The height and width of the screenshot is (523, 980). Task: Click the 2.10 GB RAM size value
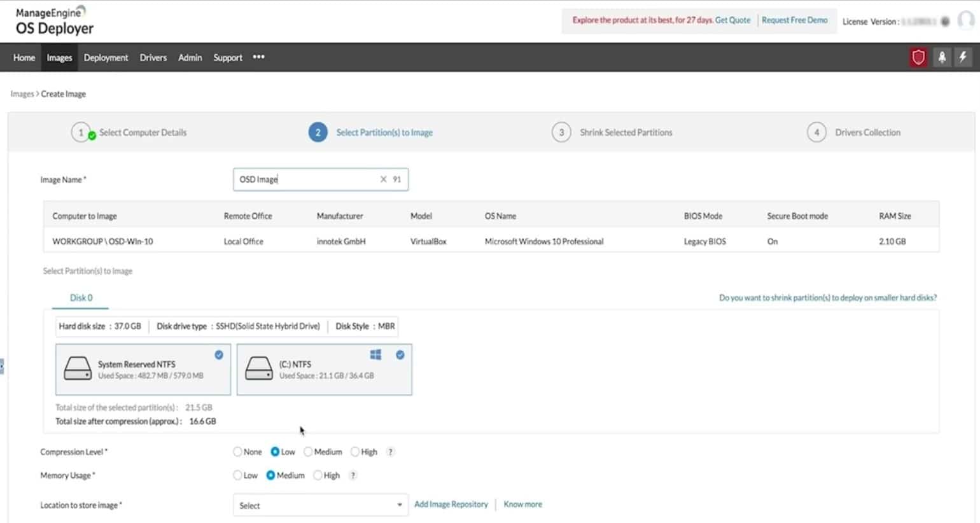pos(892,242)
